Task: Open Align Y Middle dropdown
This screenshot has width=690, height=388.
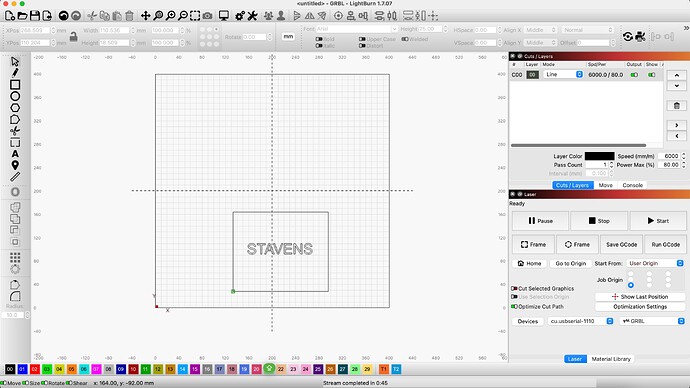Action: coord(541,43)
